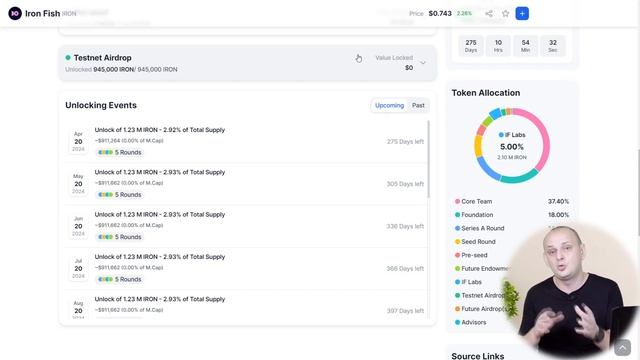
Task: Click the 54 Min countdown box
Action: click(x=525, y=46)
